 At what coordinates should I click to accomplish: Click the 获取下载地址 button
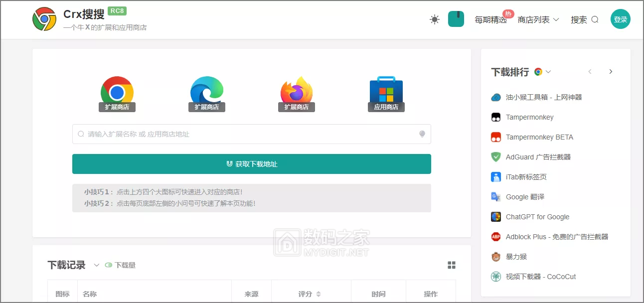(252, 164)
